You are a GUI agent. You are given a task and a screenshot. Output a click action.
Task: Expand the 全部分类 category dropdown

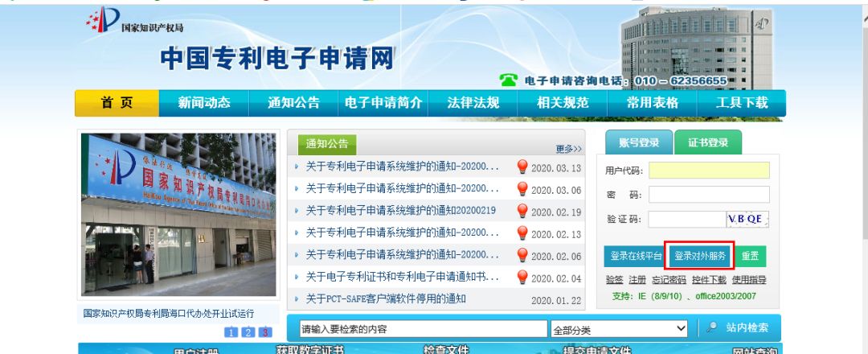click(x=620, y=329)
